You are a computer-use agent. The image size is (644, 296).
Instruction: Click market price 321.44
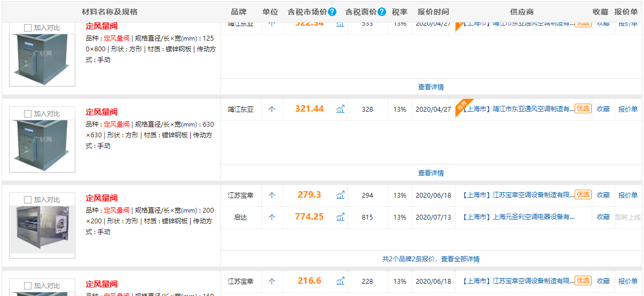click(x=309, y=108)
